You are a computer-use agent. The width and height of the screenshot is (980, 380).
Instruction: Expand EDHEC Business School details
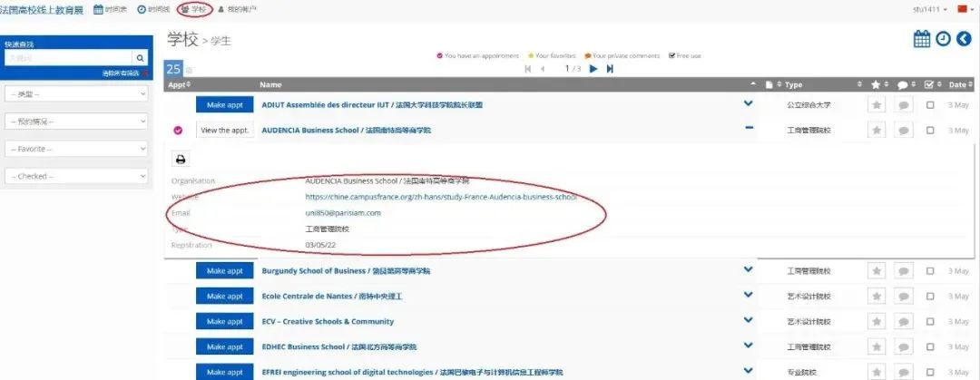tap(748, 346)
